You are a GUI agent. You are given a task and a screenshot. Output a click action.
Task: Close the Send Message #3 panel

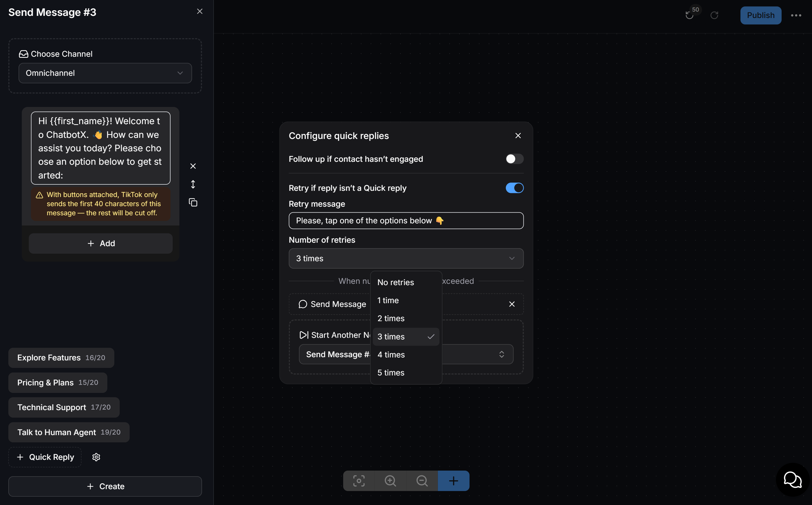[200, 11]
